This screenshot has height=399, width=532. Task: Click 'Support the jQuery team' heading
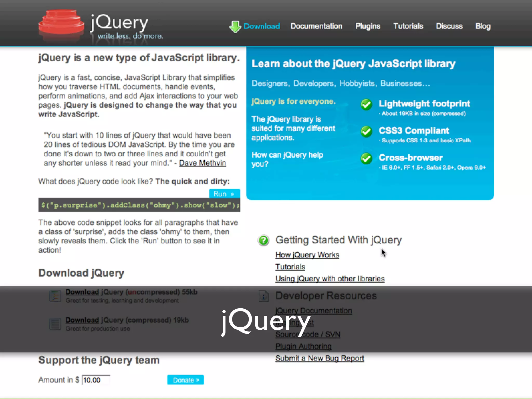pos(99,360)
